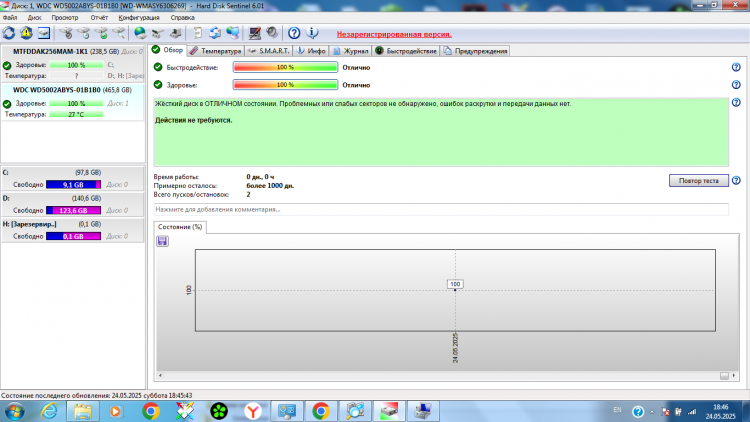Click the blue-framed disk panel toolbar icon
750x422 pixels.
tap(44, 33)
